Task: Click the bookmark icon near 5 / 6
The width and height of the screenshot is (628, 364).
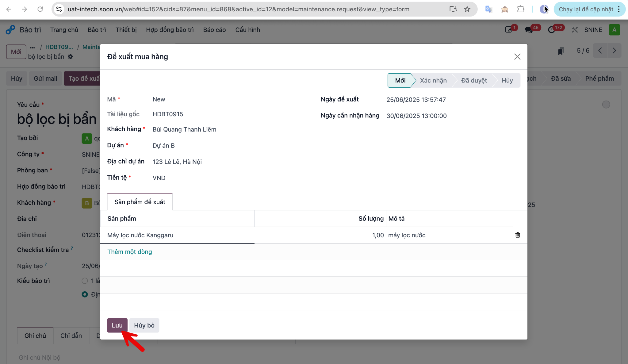Action: [561, 51]
